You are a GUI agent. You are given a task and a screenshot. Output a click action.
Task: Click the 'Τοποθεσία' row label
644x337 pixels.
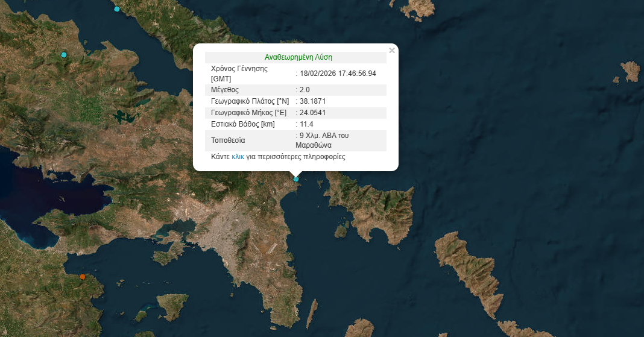228,140
